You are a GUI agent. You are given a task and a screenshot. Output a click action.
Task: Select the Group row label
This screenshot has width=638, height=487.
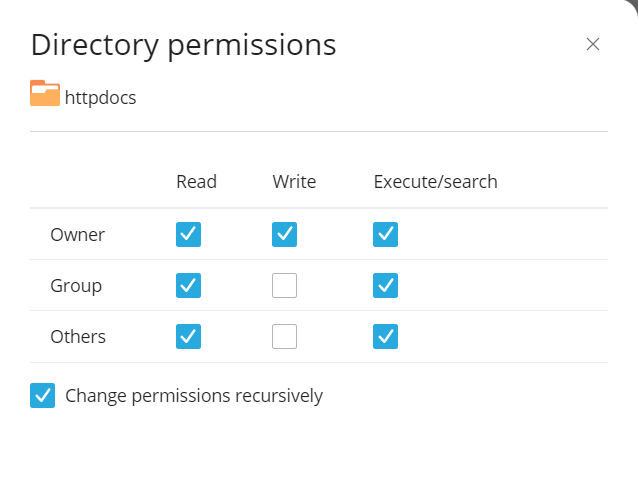[76, 285]
